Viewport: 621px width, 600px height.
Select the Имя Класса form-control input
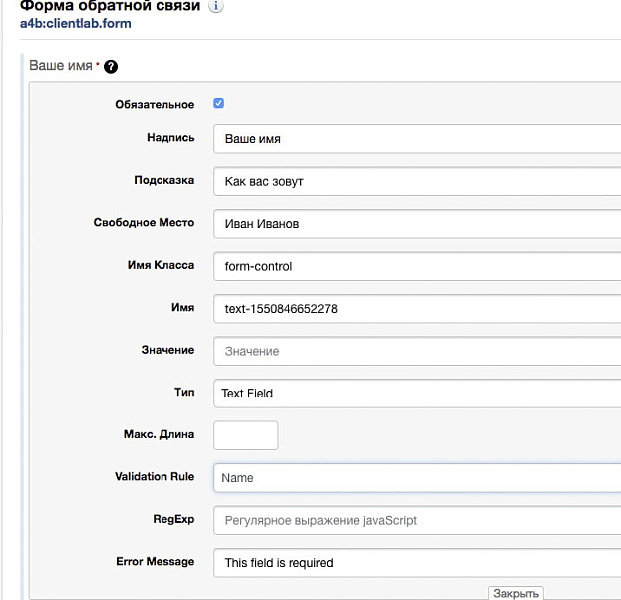click(416, 266)
